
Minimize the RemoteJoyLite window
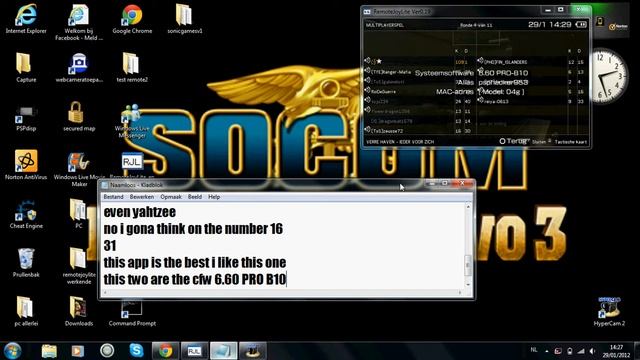(548, 10)
